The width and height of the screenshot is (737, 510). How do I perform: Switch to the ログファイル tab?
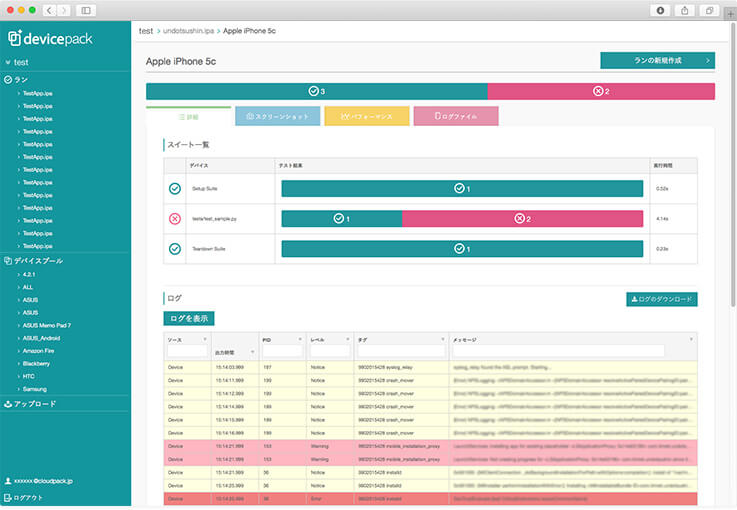pyautogui.click(x=456, y=116)
